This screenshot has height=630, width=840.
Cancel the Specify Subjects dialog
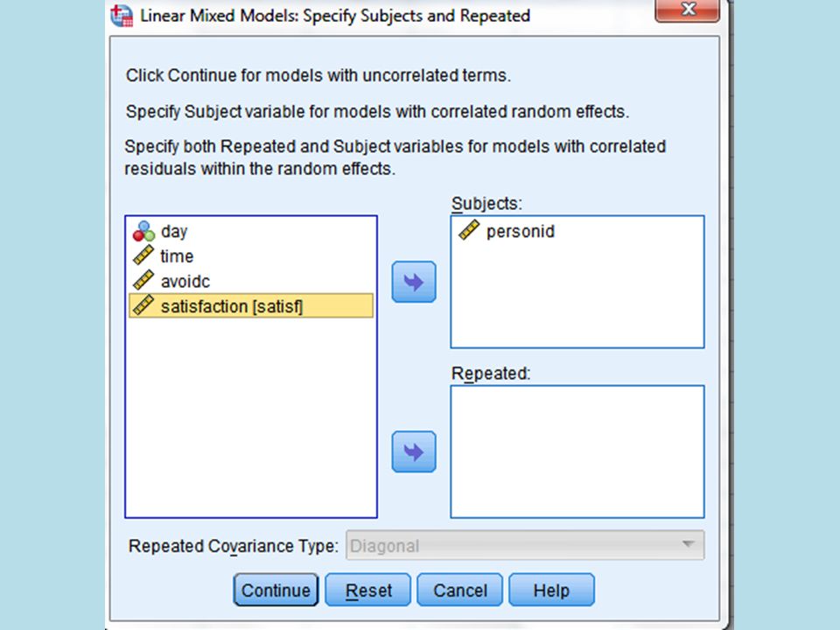(x=459, y=590)
